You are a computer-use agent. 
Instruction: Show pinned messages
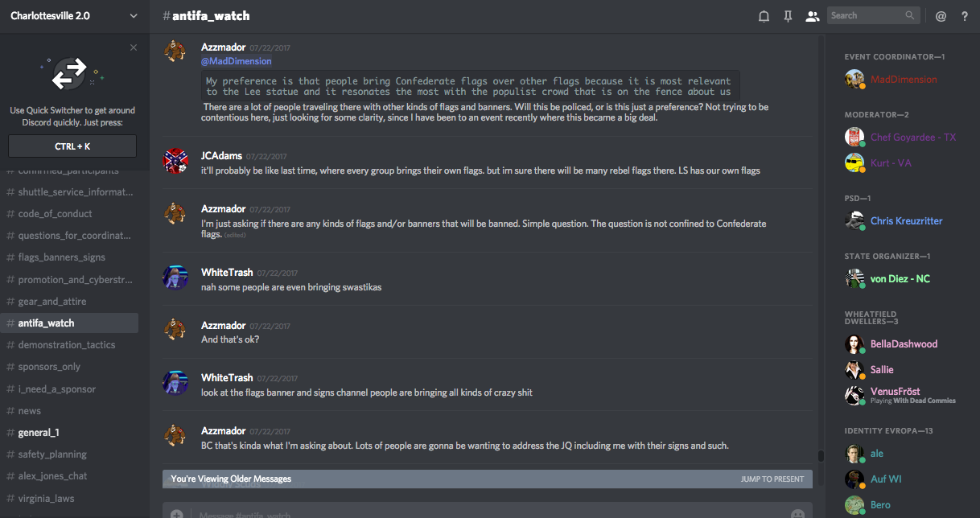(788, 16)
